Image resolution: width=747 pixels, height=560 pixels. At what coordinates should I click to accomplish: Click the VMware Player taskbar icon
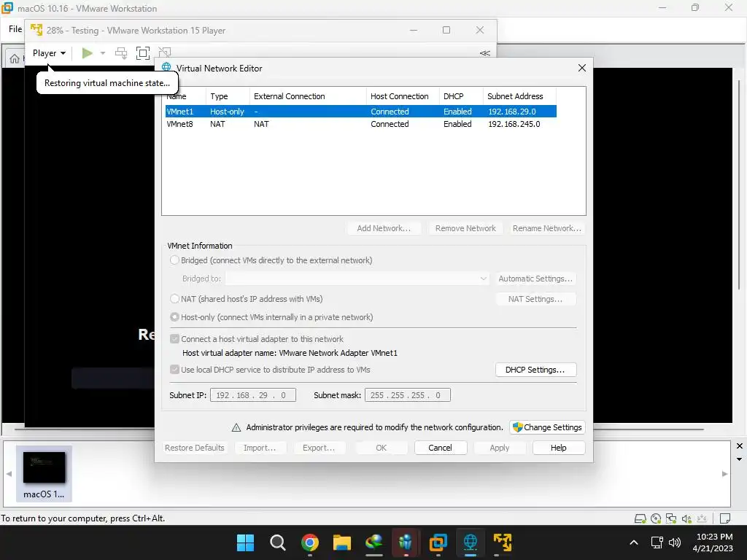point(502,542)
